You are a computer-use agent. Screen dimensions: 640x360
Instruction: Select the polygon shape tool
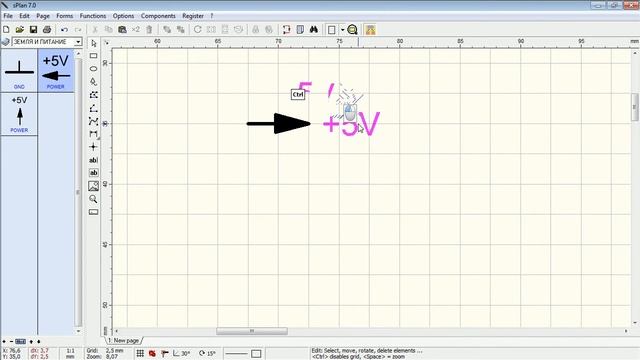pos(93,82)
